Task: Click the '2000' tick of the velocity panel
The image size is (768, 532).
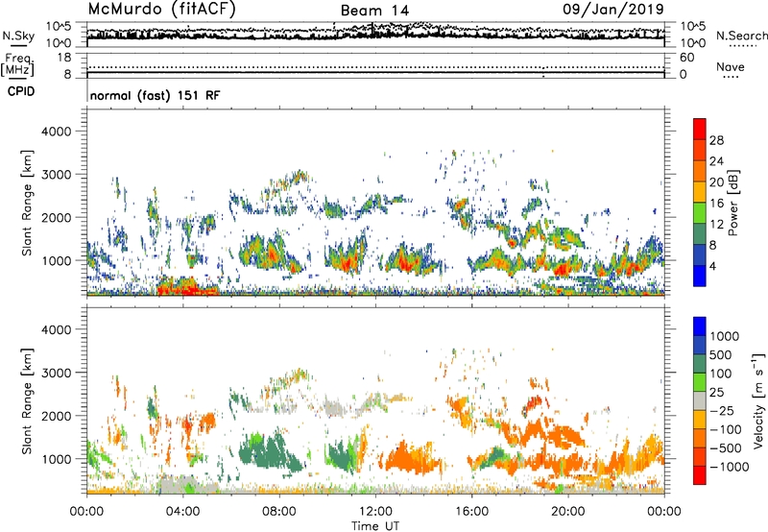Action: tap(56, 416)
